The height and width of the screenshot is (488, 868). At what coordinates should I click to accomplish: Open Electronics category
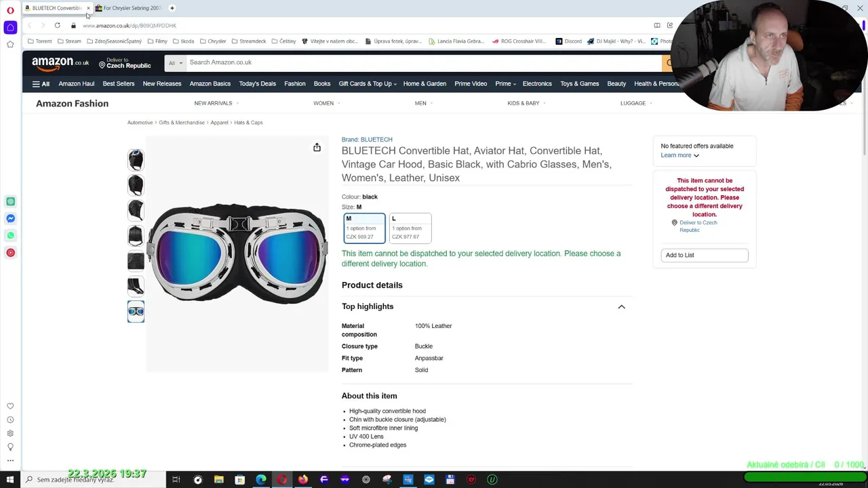[537, 83]
